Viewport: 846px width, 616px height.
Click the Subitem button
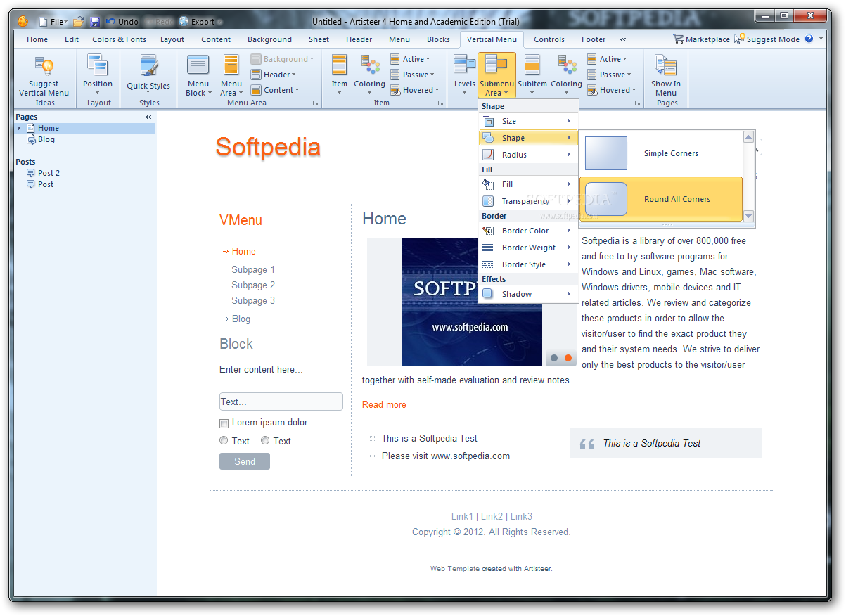tap(532, 75)
